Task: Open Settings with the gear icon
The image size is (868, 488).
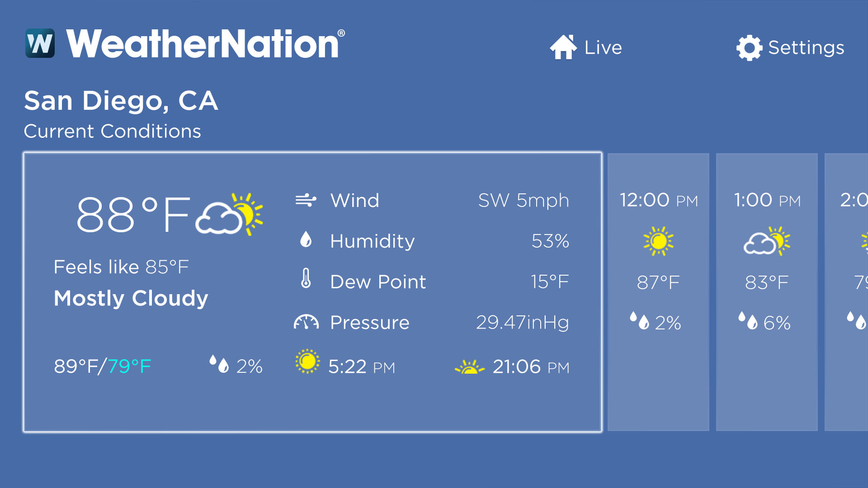Action: pyautogui.click(x=749, y=47)
